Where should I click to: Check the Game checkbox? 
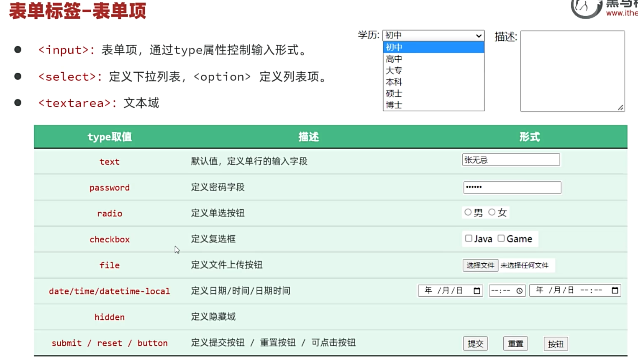[x=501, y=238]
